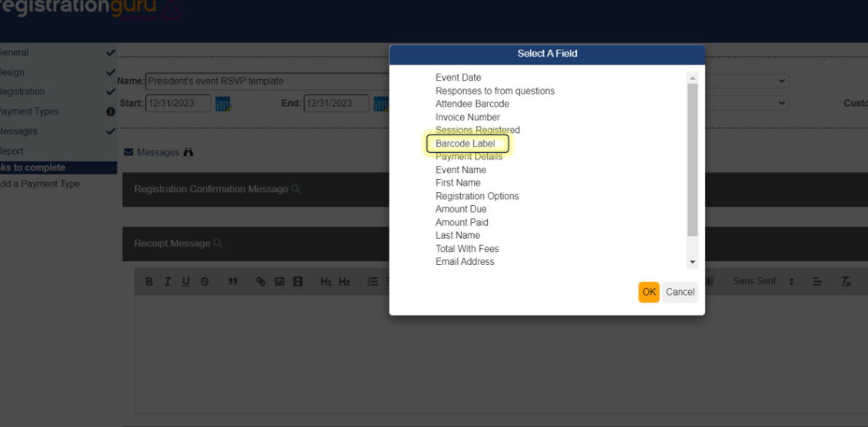868x427 pixels.
Task: Toggle underline formatting in message editor
Action: (x=186, y=282)
